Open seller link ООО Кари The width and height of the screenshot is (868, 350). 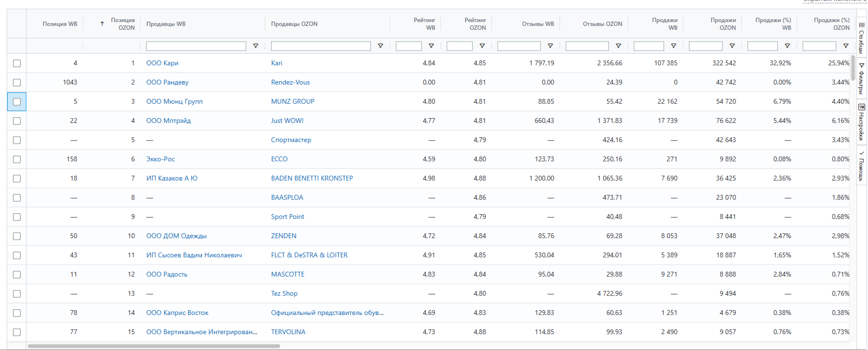[162, 63]
